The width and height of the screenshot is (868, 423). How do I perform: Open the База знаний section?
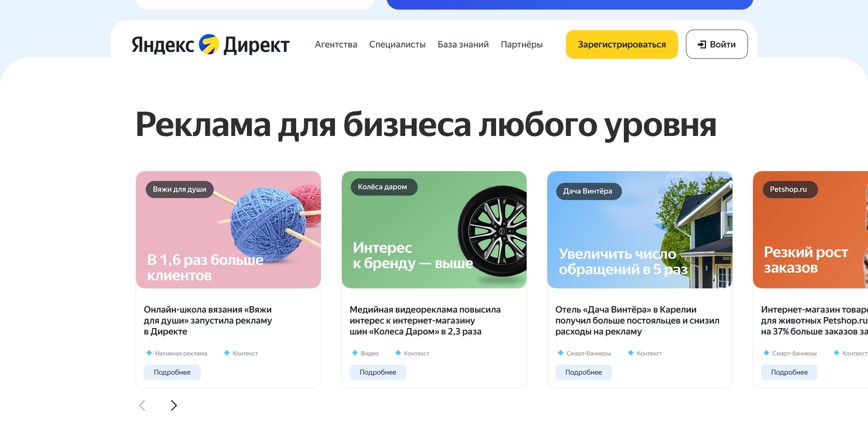[463, 44]
